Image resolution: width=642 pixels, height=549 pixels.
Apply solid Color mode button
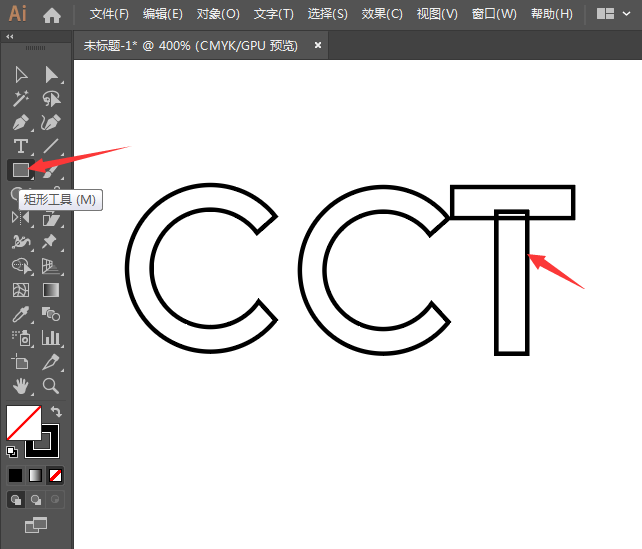click(x=16, y=476)
